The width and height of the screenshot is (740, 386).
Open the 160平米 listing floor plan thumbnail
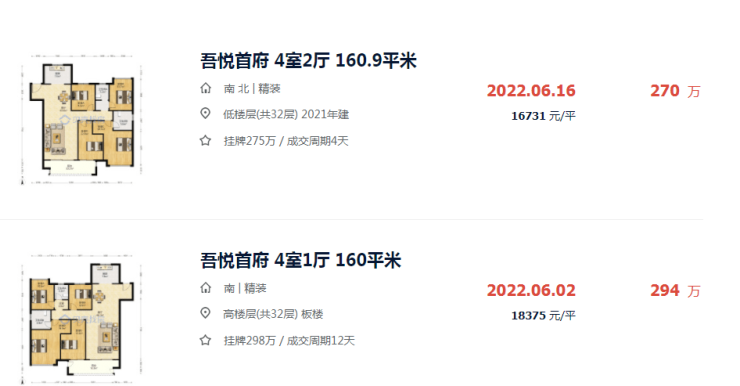point(81,319)
